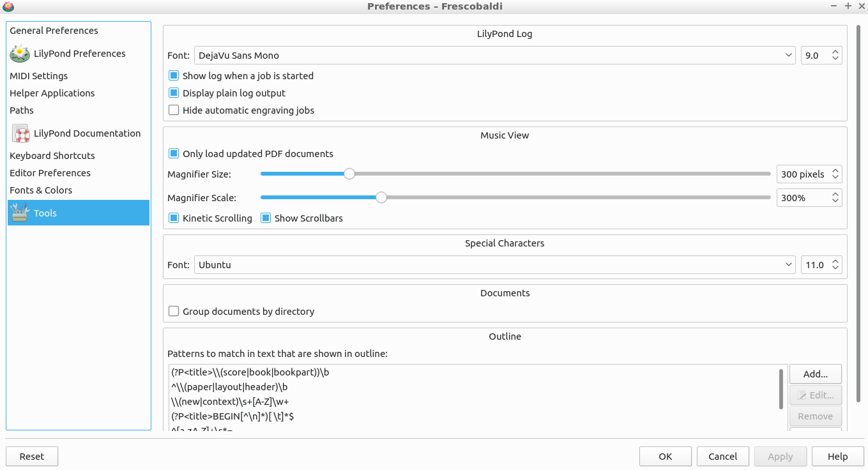Increase Magnifier Scale percentage
The height and width of the screenshot is (470, 868).
[835, 194]
